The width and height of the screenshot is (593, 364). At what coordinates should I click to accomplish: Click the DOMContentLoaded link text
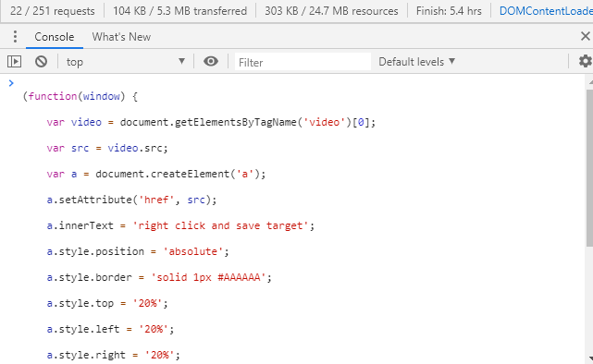(546, 11)
